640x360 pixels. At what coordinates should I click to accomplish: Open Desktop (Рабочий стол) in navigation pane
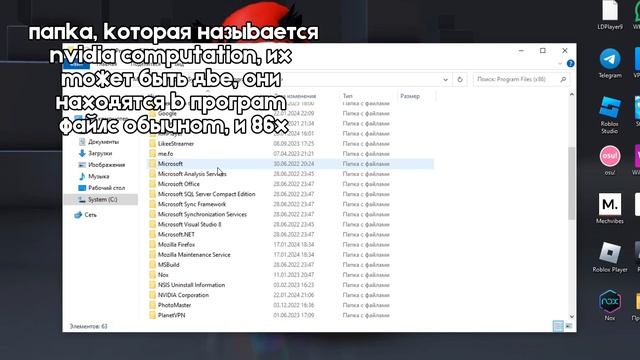pyautogui.click(x=101, y=188)
